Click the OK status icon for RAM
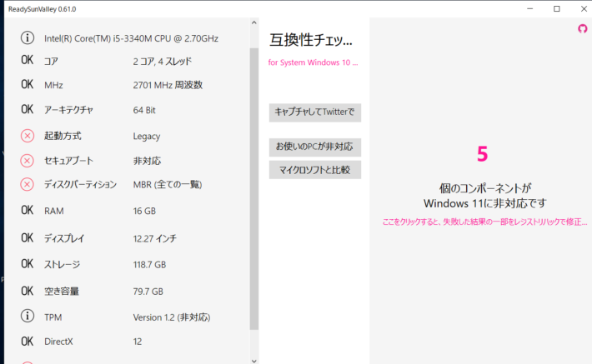Image resolution: width=592 pixels, height=364 pixels. (28, 211)
